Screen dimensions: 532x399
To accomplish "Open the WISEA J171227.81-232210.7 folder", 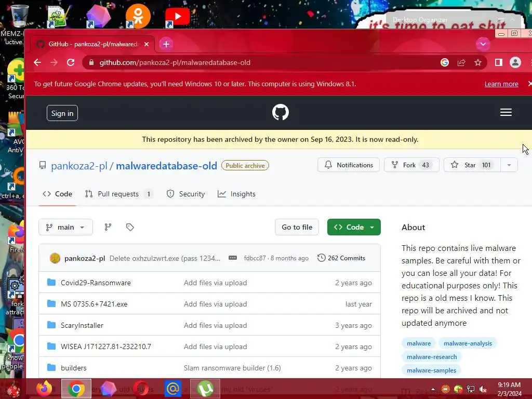I will 106,347.
